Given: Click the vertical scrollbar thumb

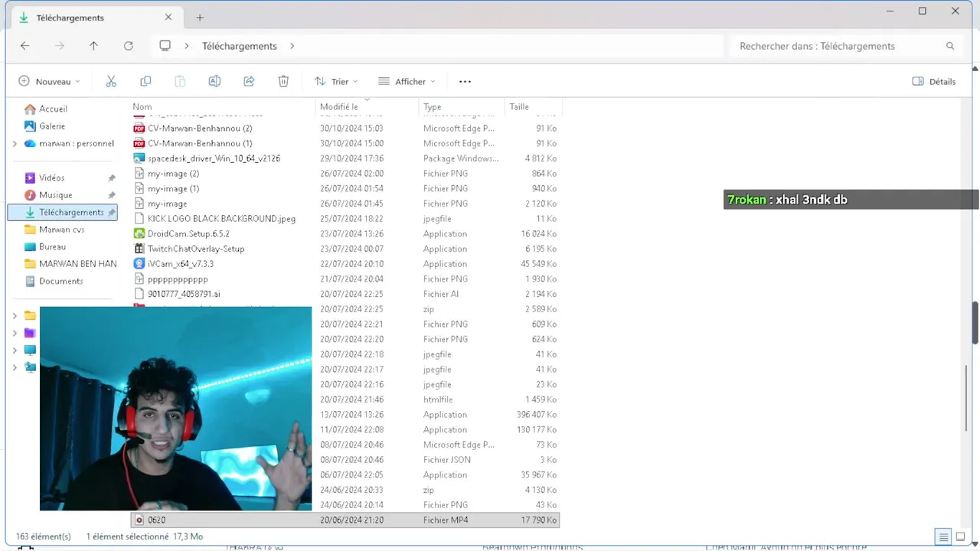Looking at the screenshot, I should (975, 323).
